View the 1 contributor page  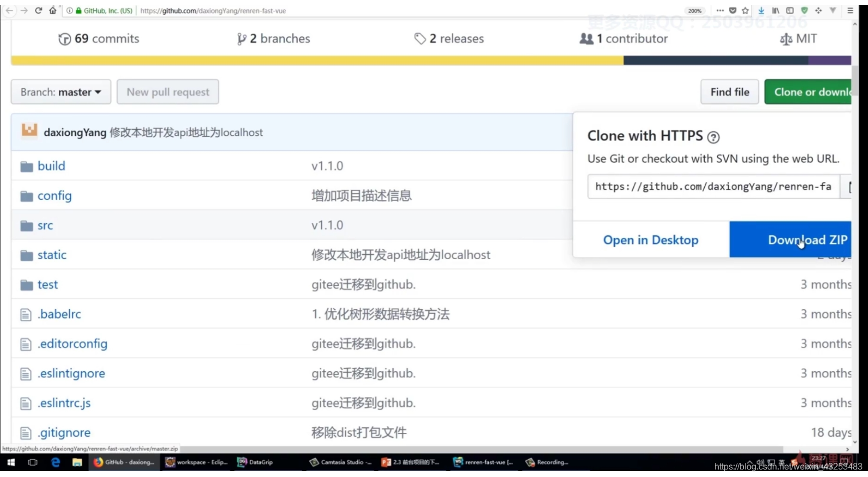pos(624,39)
